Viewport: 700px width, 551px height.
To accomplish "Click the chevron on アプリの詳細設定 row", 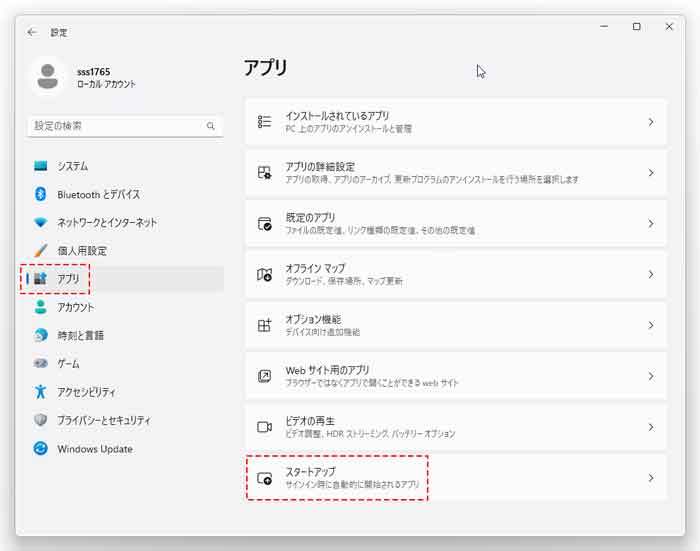I will click(x=651, y=173).
